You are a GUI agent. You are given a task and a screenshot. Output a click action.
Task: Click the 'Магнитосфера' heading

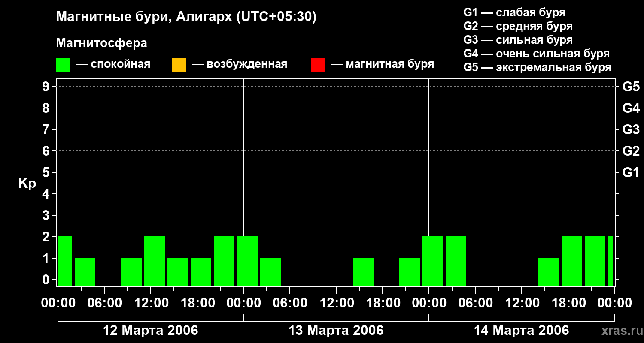point(101,43)
